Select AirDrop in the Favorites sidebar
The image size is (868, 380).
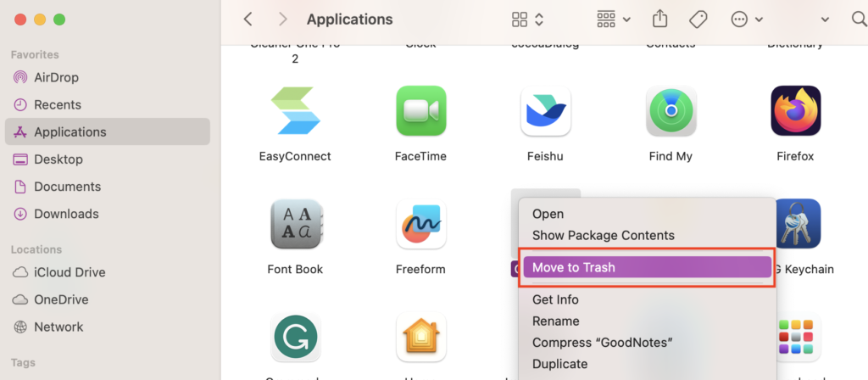(56, 77)
